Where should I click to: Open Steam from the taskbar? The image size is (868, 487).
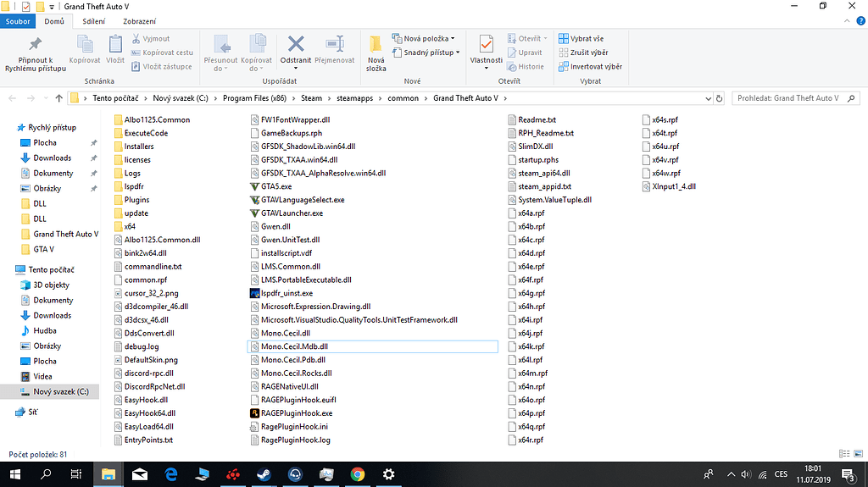(x=264, y=474)
